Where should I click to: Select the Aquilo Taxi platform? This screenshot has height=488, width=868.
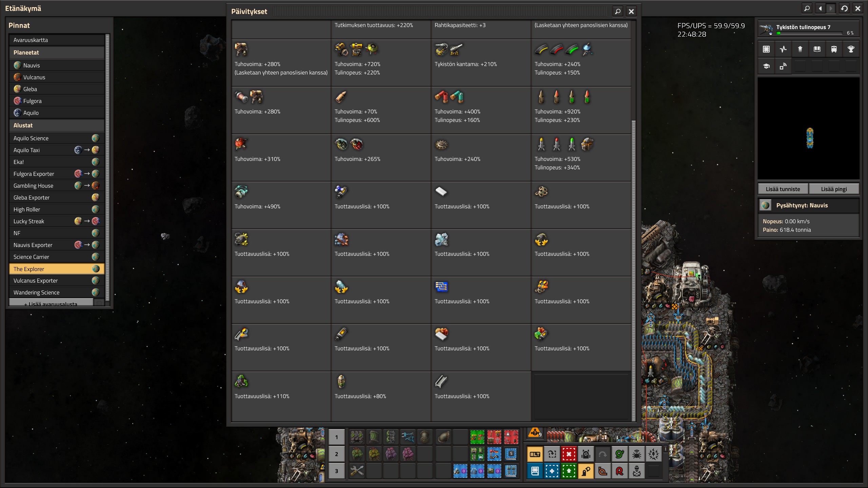57,150
